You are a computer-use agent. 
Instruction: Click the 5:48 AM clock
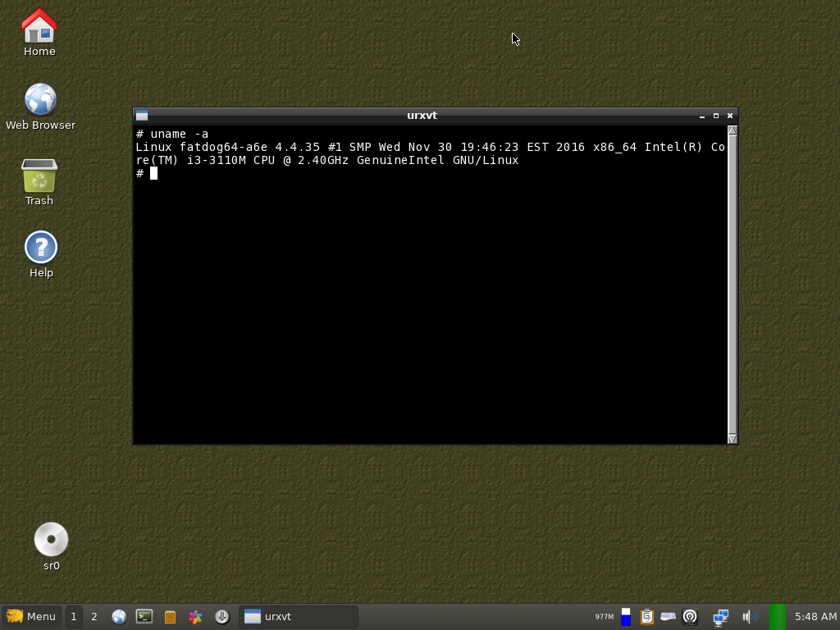[x=815, y=617]
